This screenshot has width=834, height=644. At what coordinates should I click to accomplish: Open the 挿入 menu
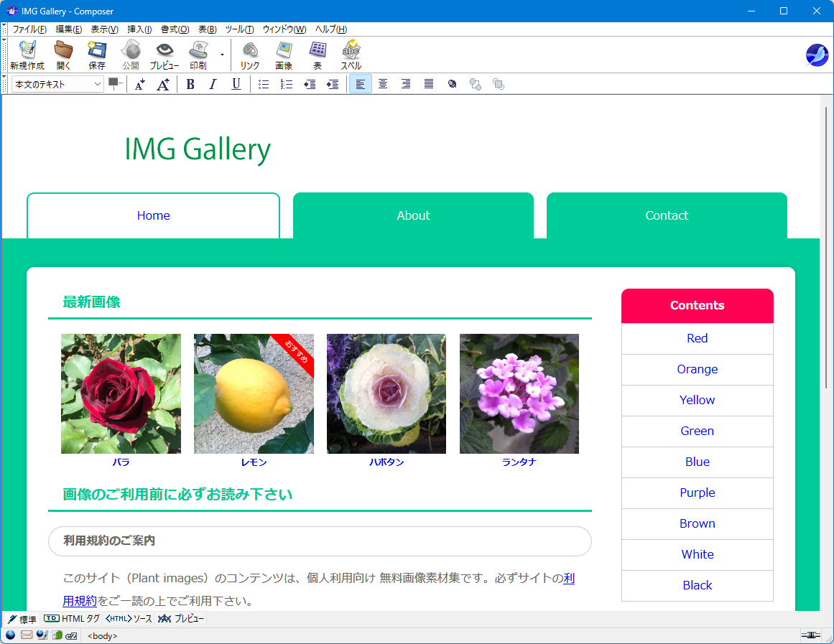pos(139,29)
